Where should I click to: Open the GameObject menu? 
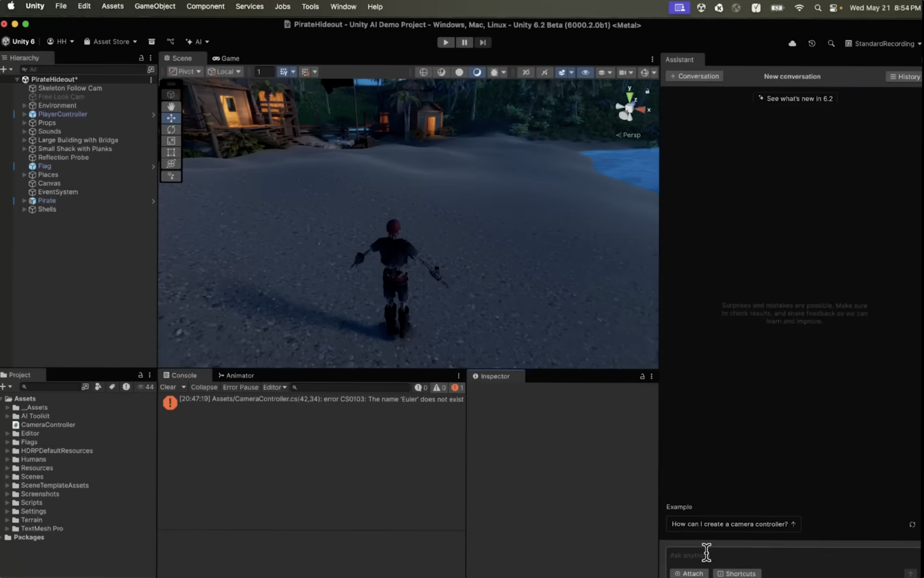(155, 6)
